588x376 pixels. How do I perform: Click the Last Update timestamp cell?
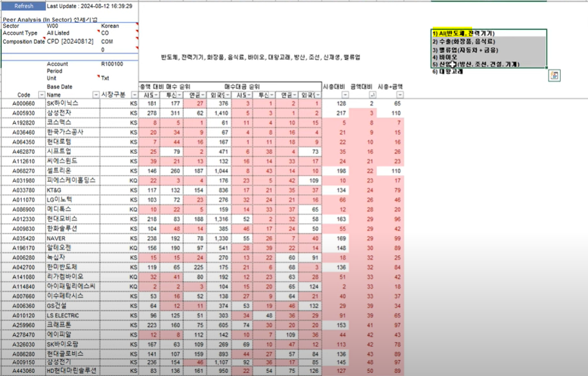89,6
